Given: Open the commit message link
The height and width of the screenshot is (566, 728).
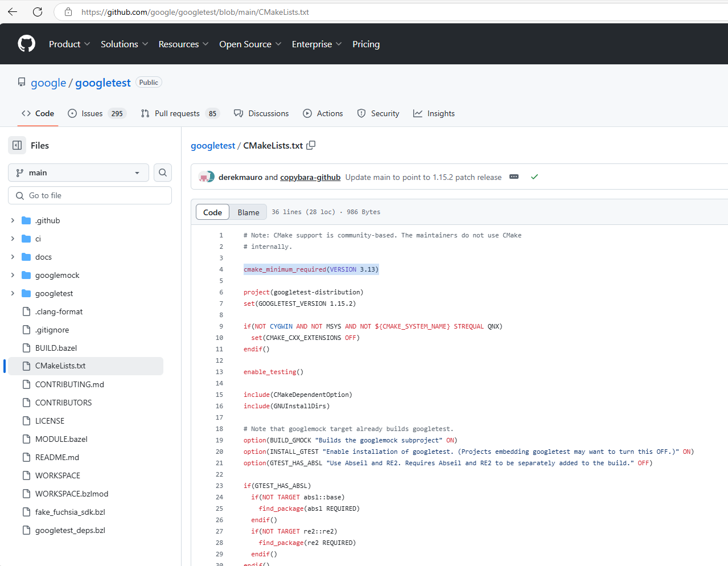Looking at the screenshot, I should click(423, 177).
